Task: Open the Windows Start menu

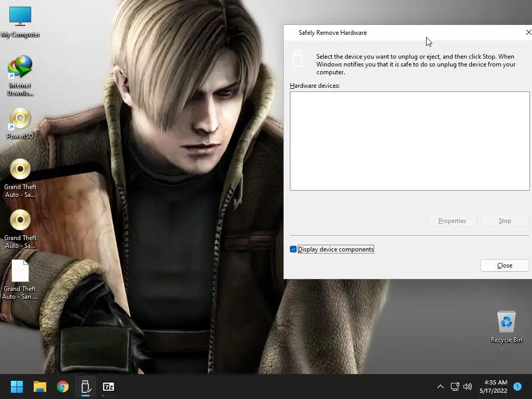Action: (x=17, y=387)
